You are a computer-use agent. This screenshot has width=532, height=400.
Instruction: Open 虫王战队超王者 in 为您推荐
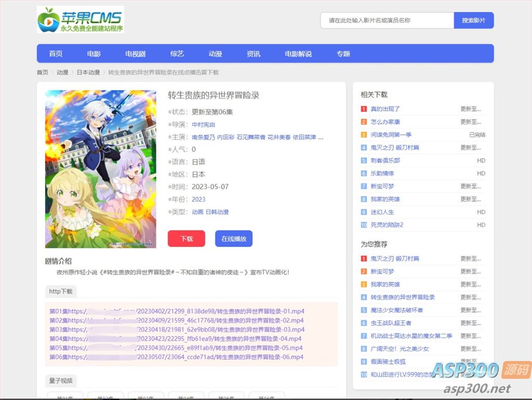click(391, 323)
